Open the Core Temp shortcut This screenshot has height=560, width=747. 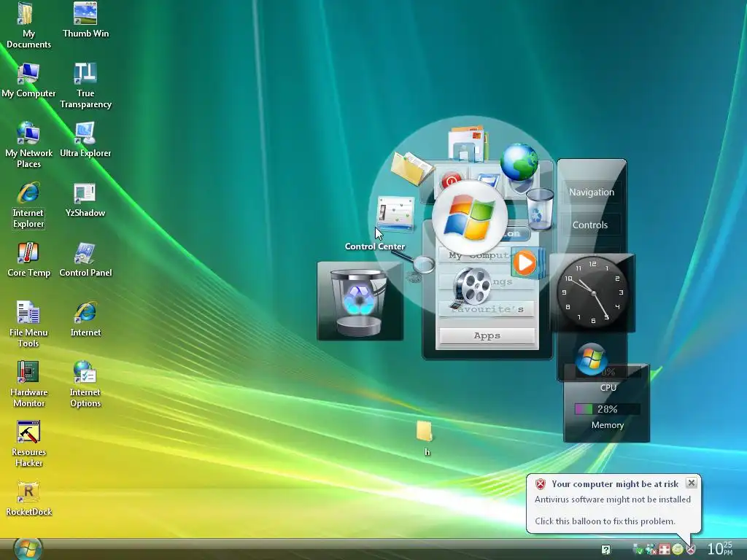(28, 260)
